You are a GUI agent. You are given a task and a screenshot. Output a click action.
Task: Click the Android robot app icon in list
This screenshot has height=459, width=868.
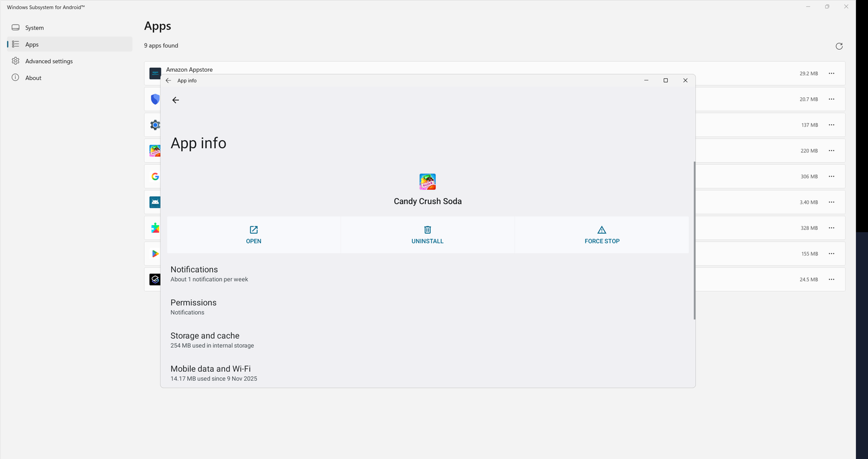155,202
